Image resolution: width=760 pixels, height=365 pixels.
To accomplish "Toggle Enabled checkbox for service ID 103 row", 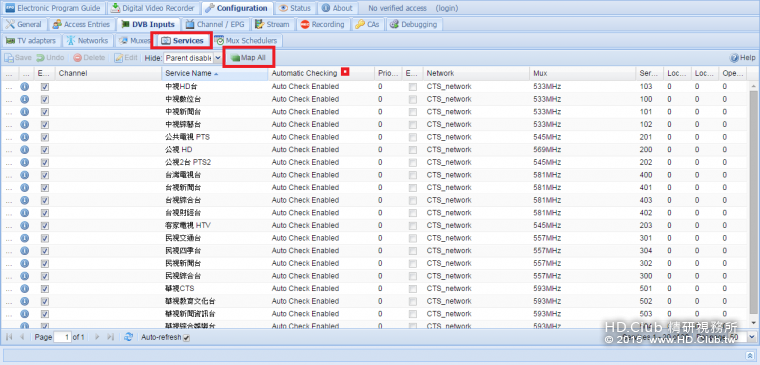I will 45,87.
